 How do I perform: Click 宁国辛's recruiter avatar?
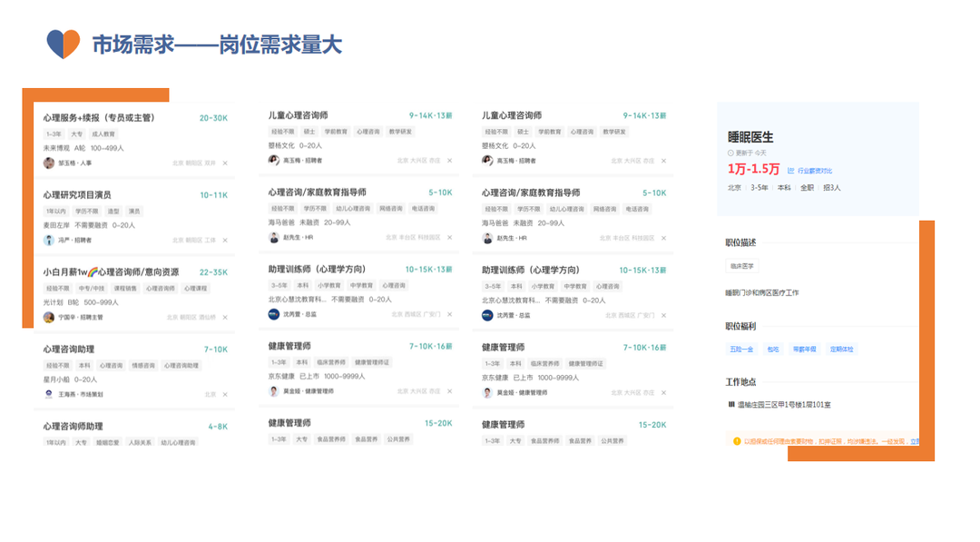pos(49,318)
